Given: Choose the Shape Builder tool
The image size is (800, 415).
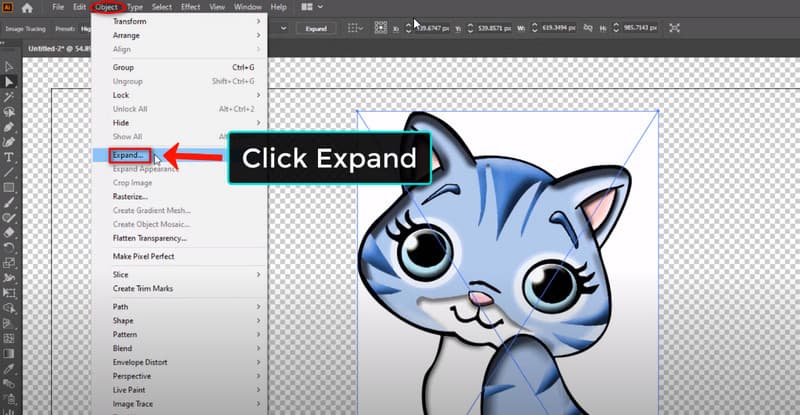Looking at the screenshot, I should click(x=9, y=308).
